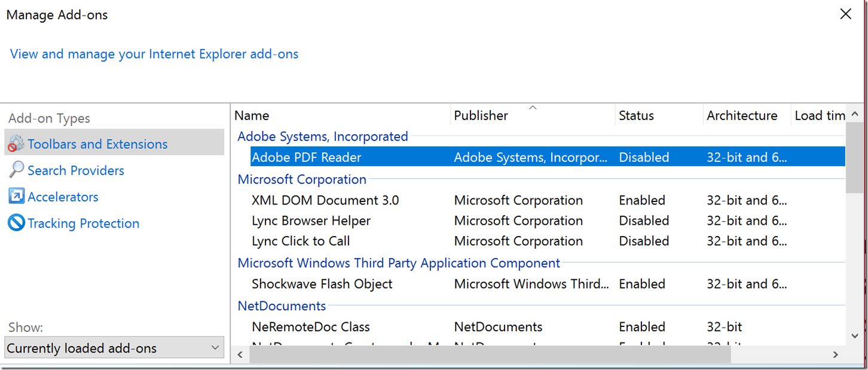The height and width of the screenshot is (370, 868).
Task: Open the Accelerators add-on type
Action: 63,197
